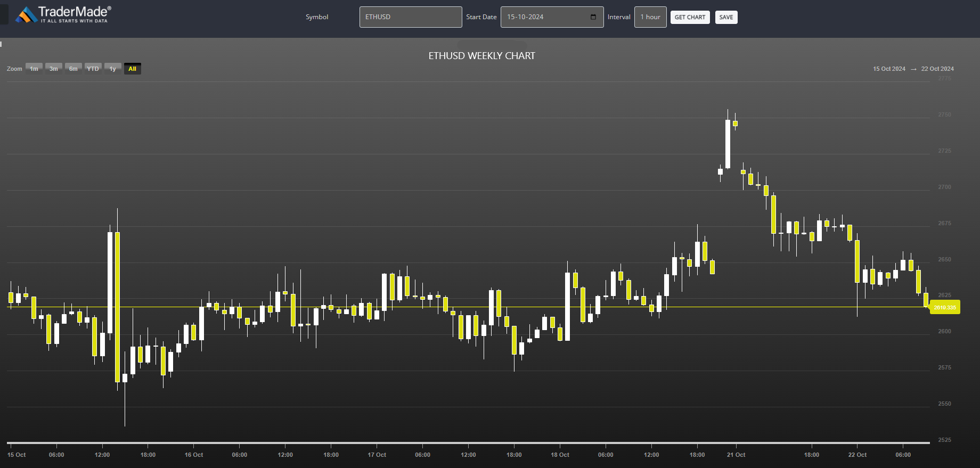Select the 1y zoom range
Viewport: 980px width, 468px height.
tap(113, 69)
